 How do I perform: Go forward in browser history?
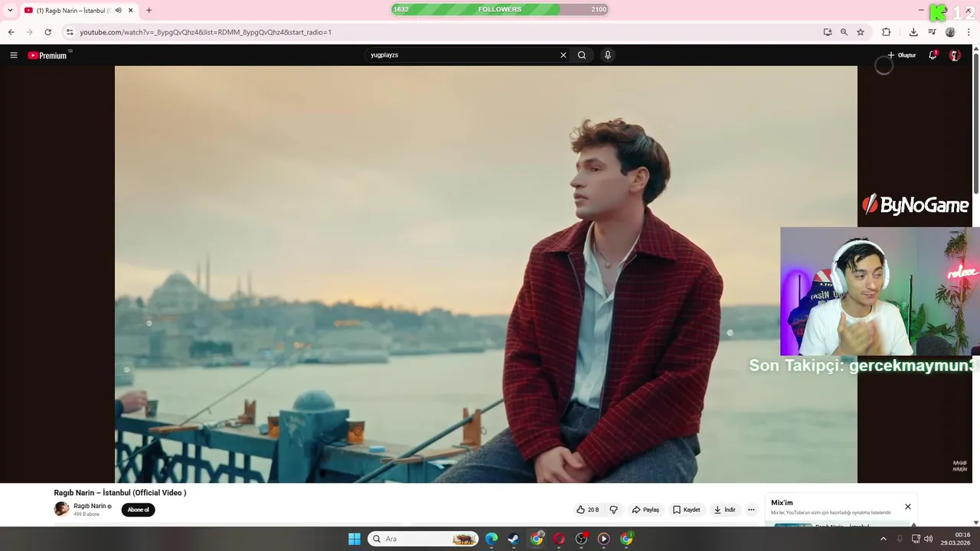tap(29, 32)
